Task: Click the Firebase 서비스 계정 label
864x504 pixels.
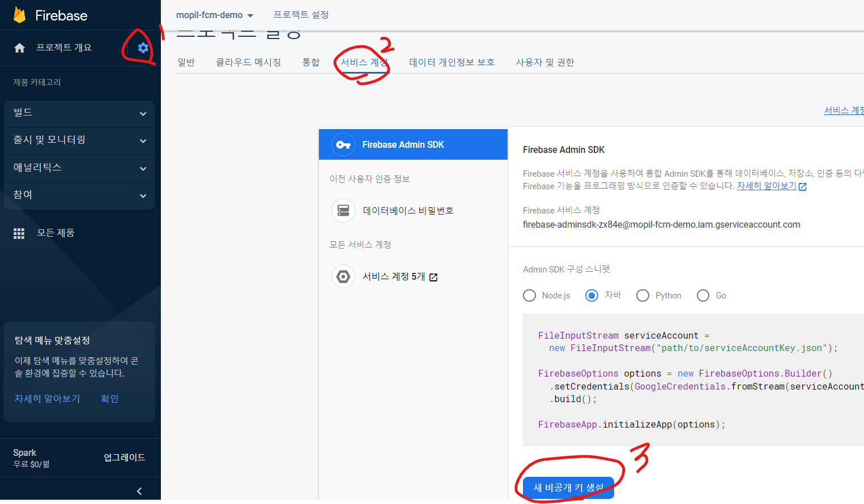Action: pyautogui.click(x=561, y=211)
